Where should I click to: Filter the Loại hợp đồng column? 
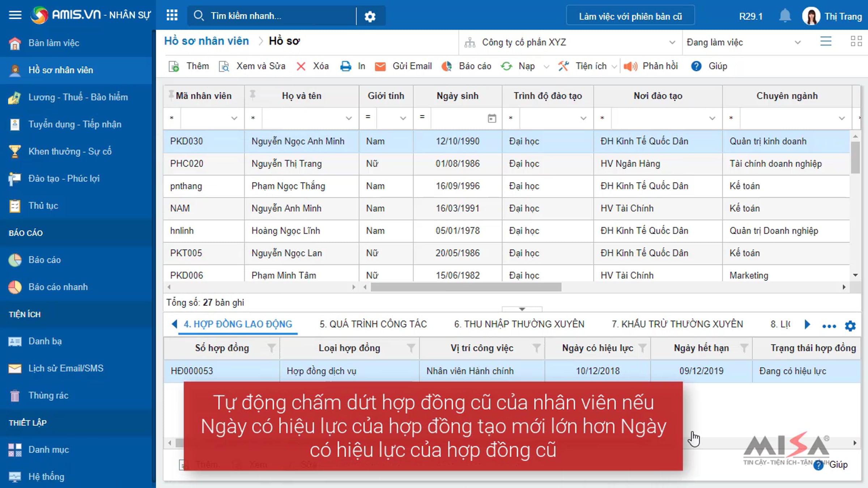pos(411,348)
